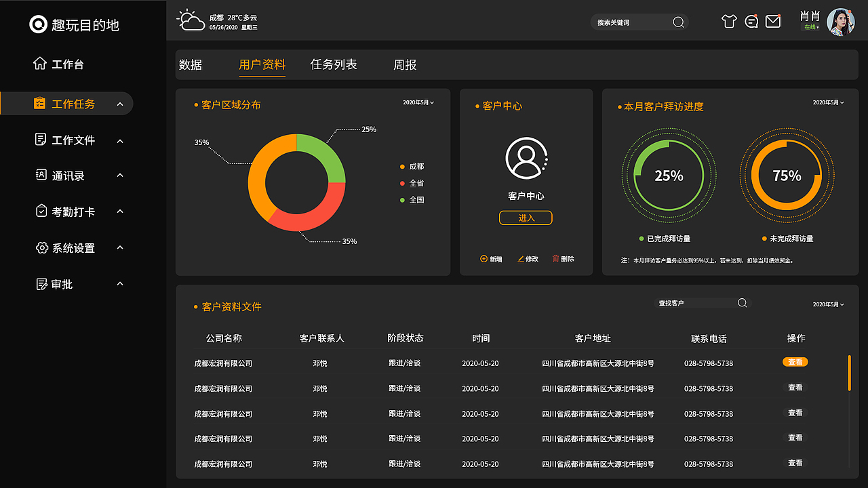Click the orange 查看 button in first row
This screenshot has height=488, width=868.
click(x=795, y=362)
